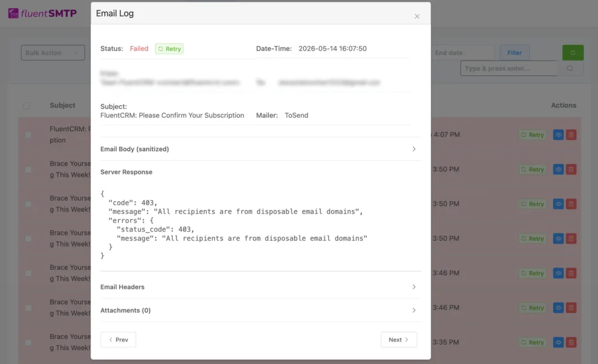
Task: Retry the second 3:50 PM email
Action: click(x=533, y=204)
